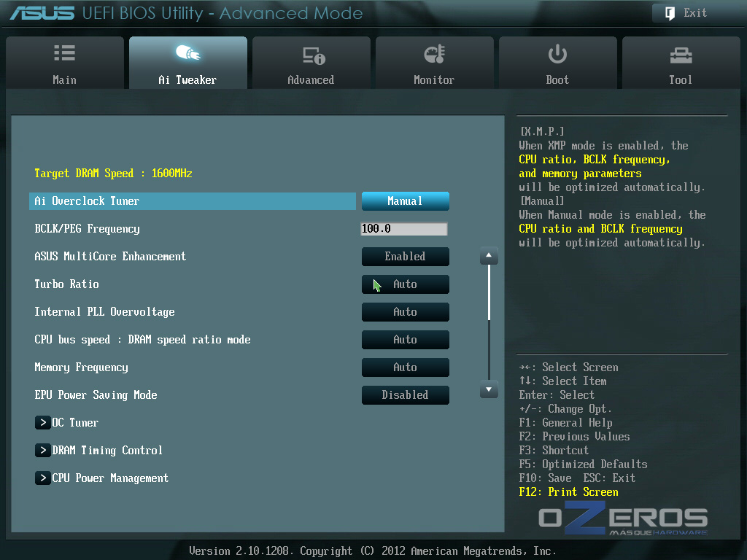The width and height of the screenshot is (747, 560).
Task: Click the settings list scrollbar thumb
Action: 489,292
